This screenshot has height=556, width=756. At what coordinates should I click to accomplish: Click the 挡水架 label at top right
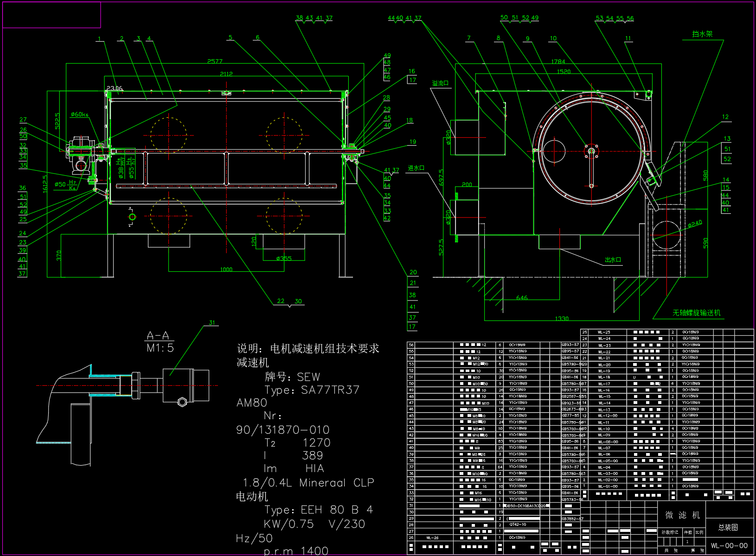coord(702,34)
